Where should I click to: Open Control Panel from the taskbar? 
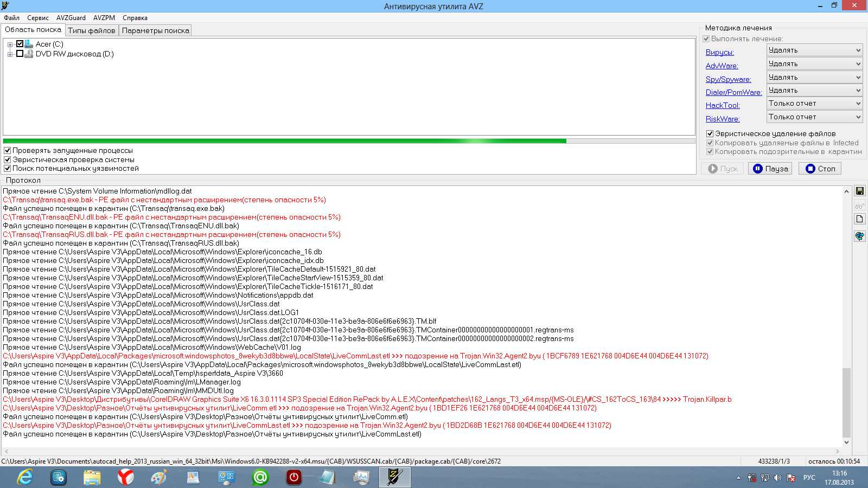click(x=227, y=477)
